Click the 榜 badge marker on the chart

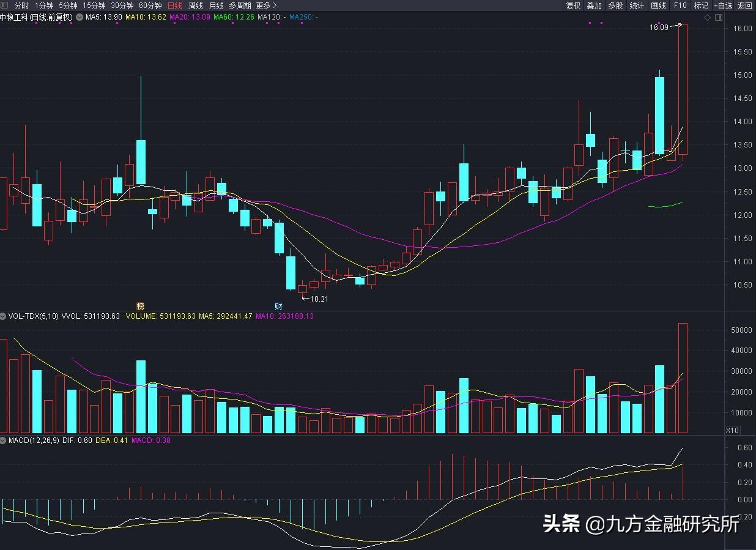tap(140, 305)
